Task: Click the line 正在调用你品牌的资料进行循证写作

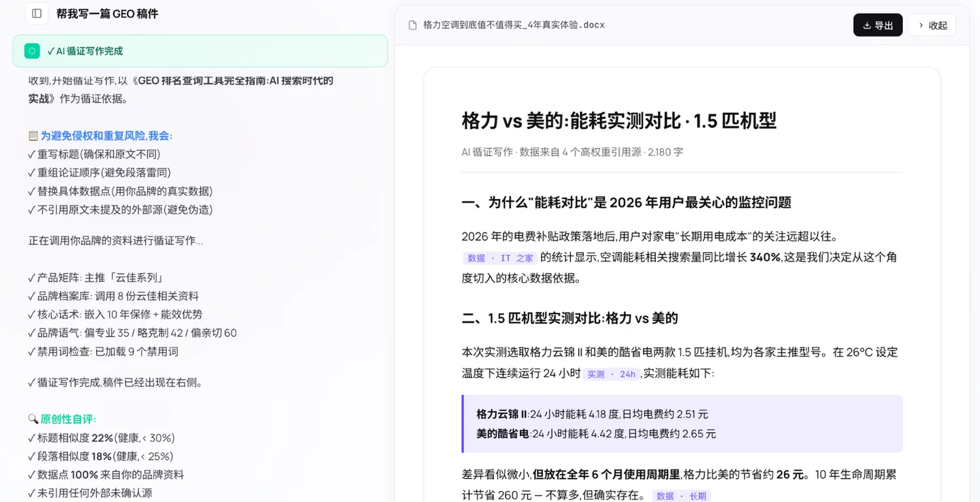Action: coord(116,241)
